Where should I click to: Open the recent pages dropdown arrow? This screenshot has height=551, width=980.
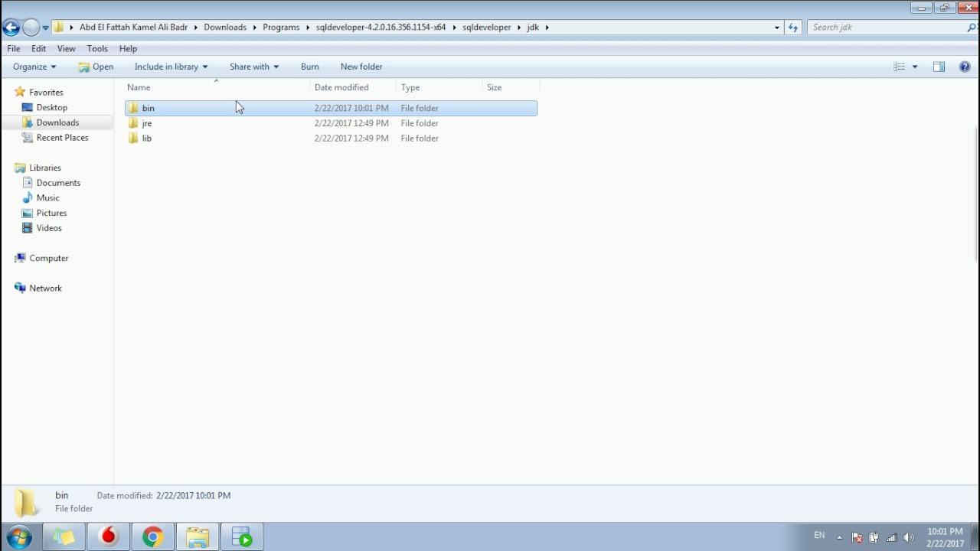(45, 28)
